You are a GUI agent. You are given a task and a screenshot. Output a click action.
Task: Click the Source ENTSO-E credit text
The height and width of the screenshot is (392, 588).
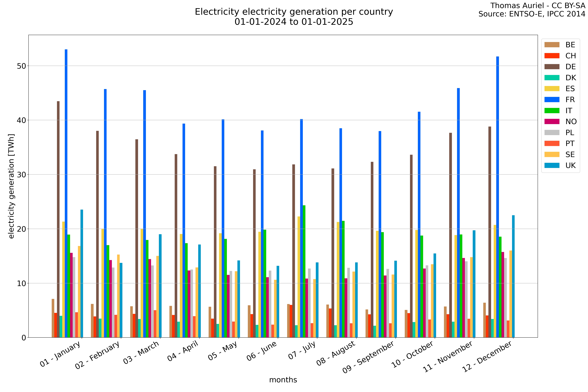coord(532,14)
